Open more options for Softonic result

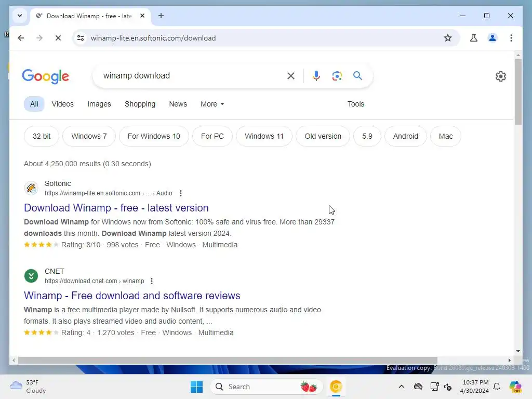point(180,193)
